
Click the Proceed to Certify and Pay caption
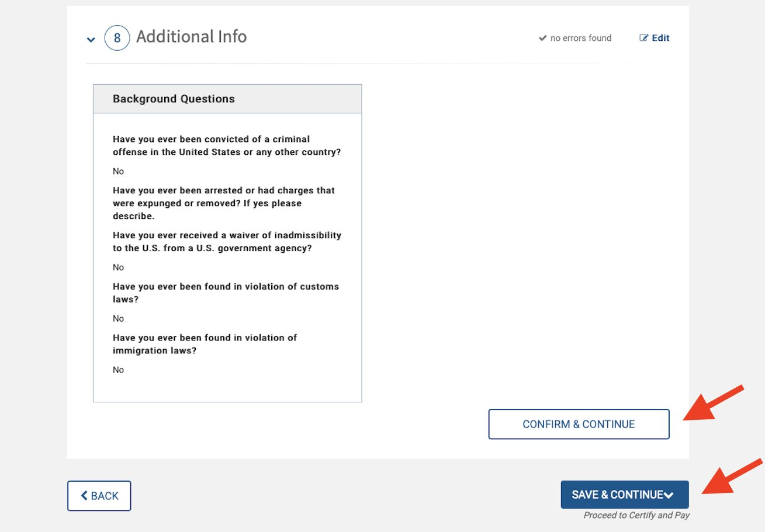[636, 515]
